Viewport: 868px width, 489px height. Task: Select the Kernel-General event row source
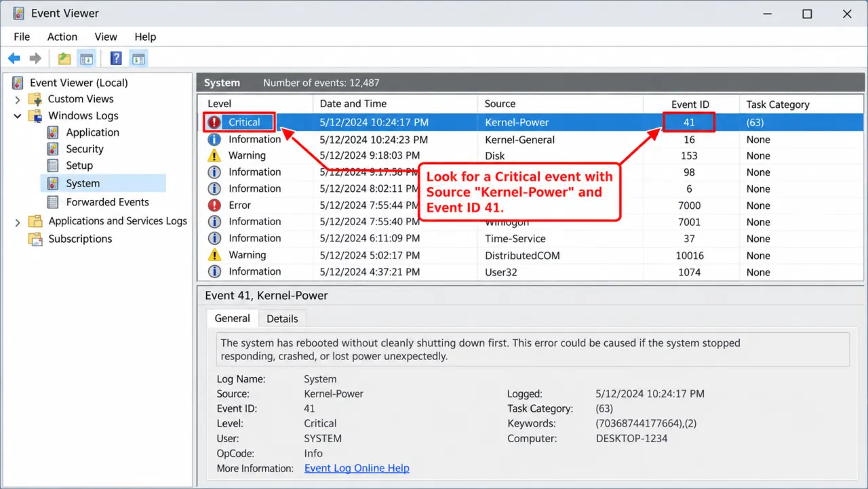[x=520, y=140]
